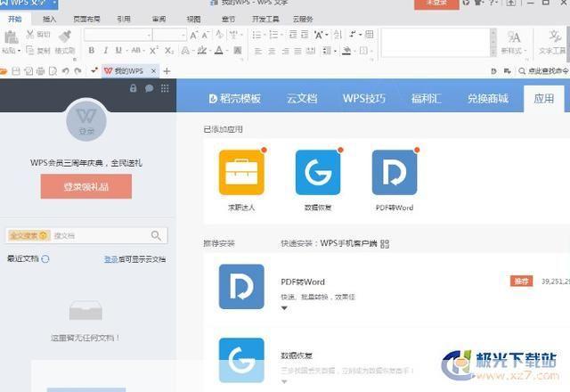Toggle italic formatting
The height and width of the screenshot is (392, 570).
[x=105, y=50]
